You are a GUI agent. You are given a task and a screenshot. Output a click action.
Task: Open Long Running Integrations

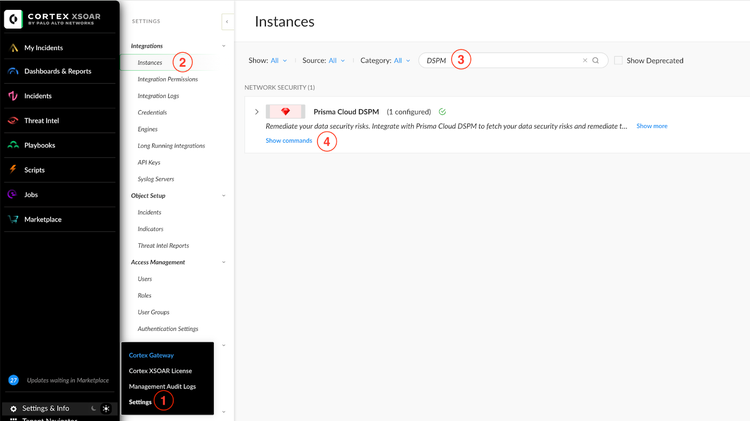(x=171, y=145)
